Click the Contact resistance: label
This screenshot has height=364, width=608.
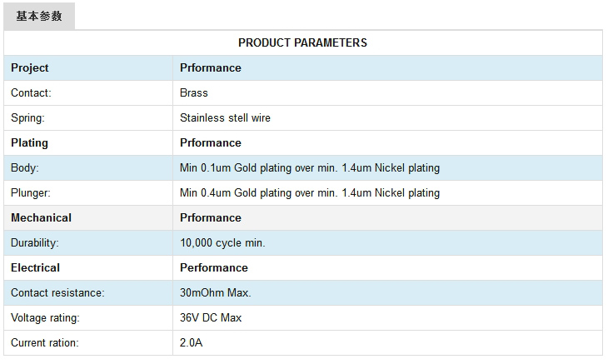point(57,292)
